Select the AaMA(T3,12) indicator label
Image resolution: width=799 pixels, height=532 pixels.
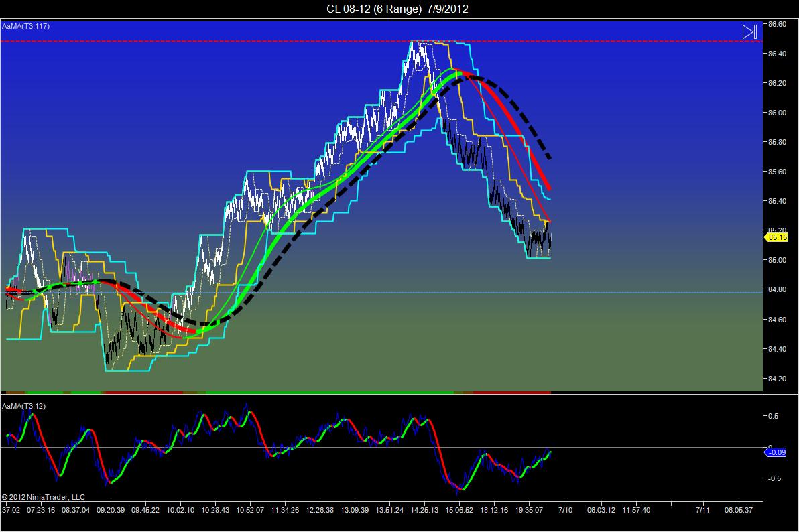24,406
